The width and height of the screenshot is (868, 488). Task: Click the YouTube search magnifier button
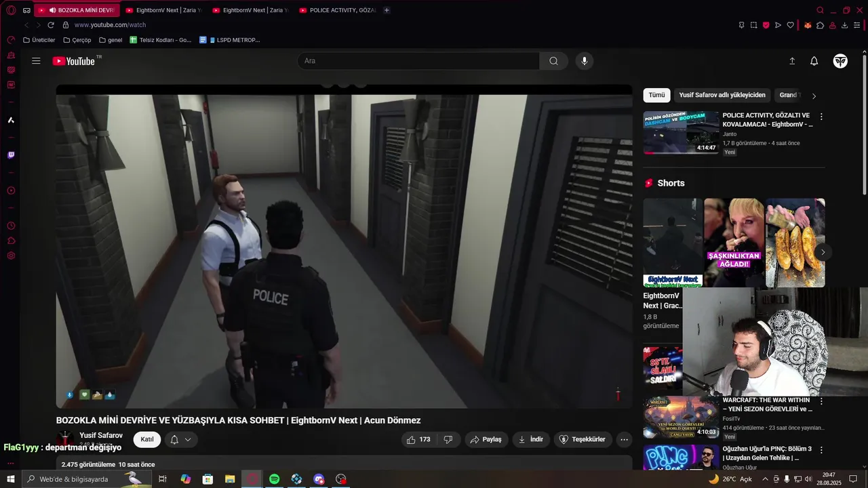pos(553,61)
